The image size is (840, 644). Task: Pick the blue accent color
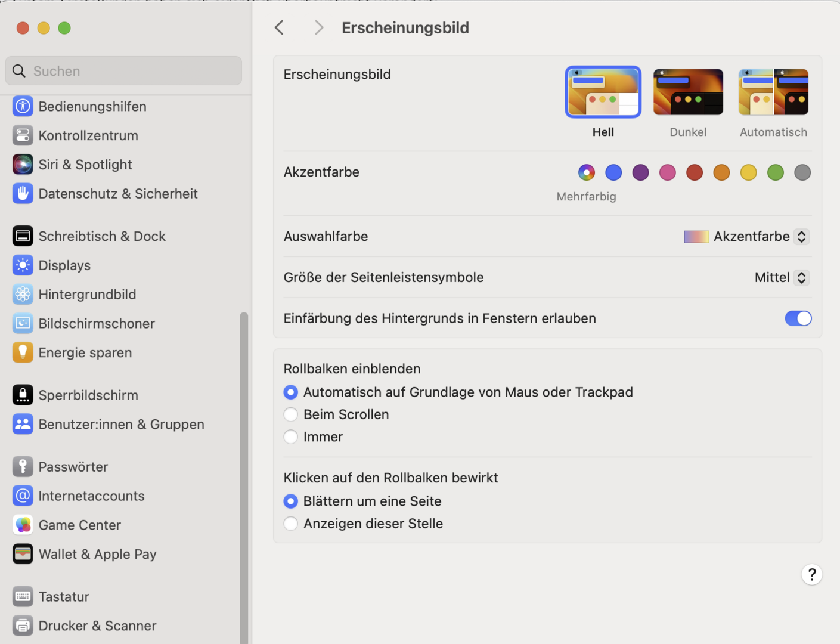(x=613, y=172)
